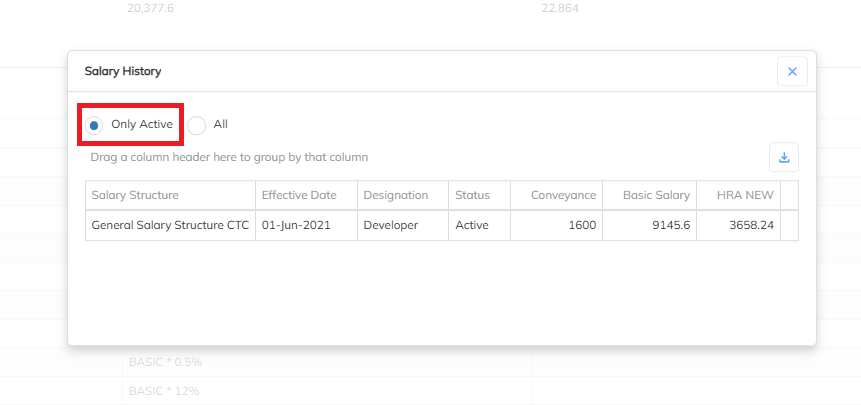Select the Only Active radio button
The height and width of the screenshot is (405, 861).
(x=95, y=125)
